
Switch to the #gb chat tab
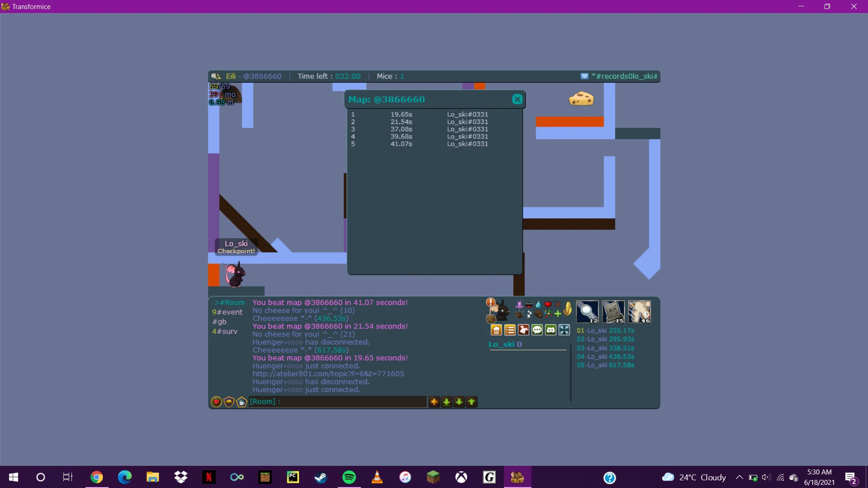coord(219,322)
